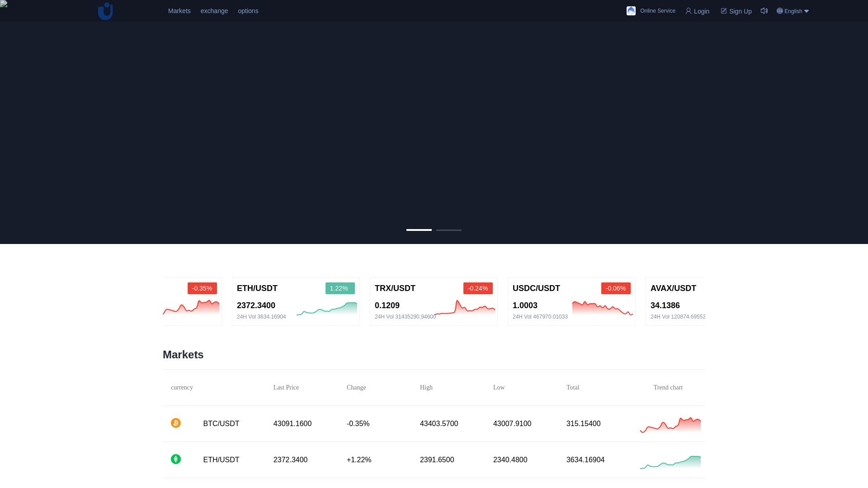Screen dimensions: 868x488
Task: Open the TRX/USDT ticker card
Action: click(x=434, y=301)
